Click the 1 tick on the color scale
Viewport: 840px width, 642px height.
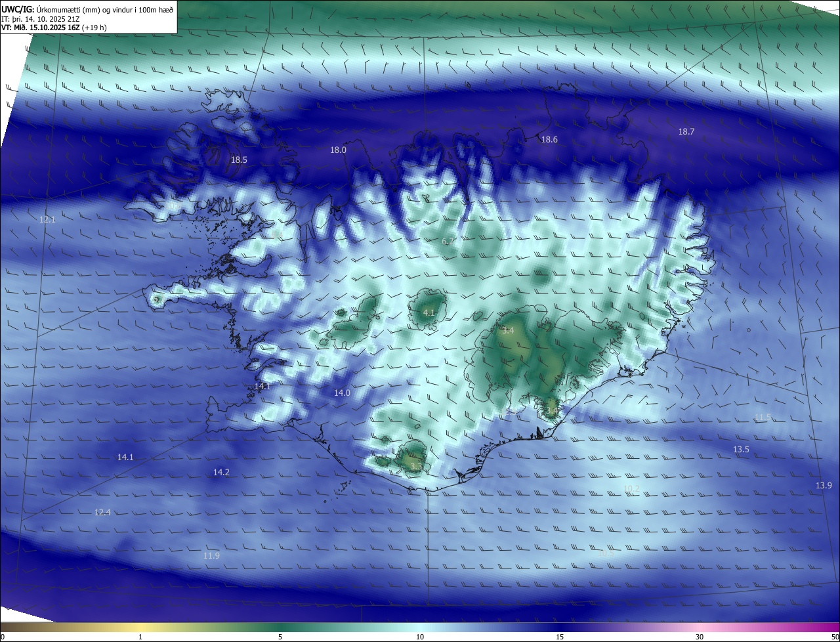point(140,637)
